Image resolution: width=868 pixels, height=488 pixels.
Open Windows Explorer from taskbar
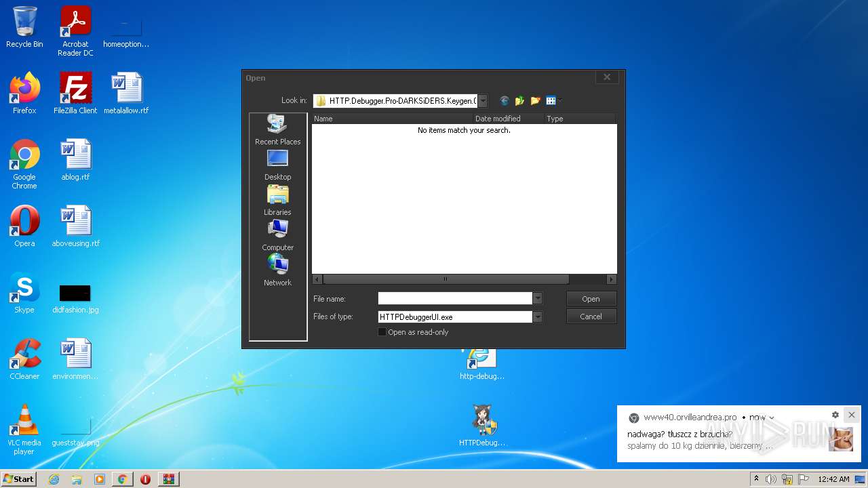(77, 479)
